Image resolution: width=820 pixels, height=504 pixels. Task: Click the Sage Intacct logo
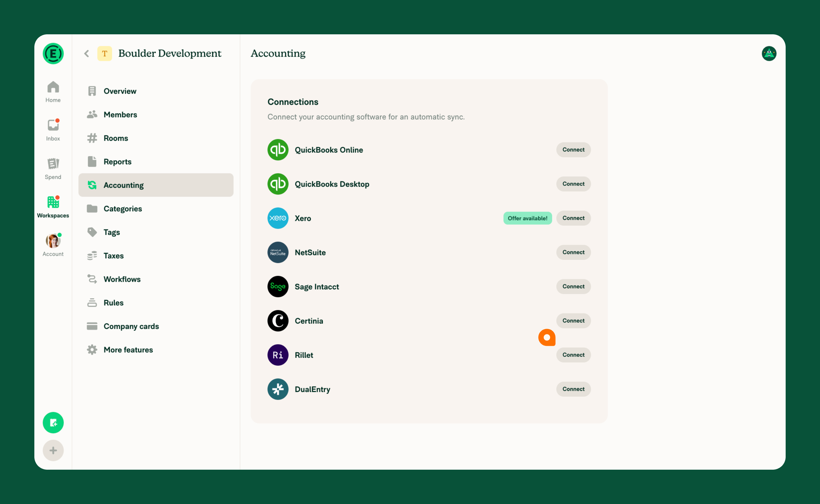click(x=278, y=287)
